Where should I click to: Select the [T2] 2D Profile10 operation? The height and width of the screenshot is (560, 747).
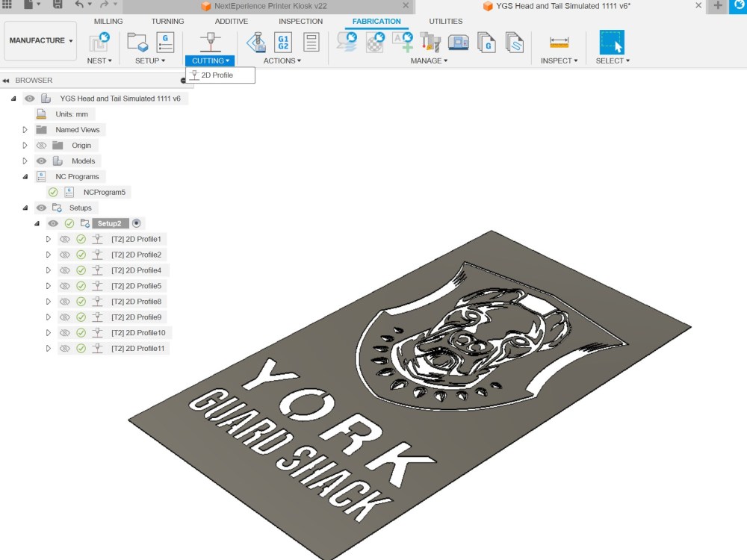click(138, 333)
